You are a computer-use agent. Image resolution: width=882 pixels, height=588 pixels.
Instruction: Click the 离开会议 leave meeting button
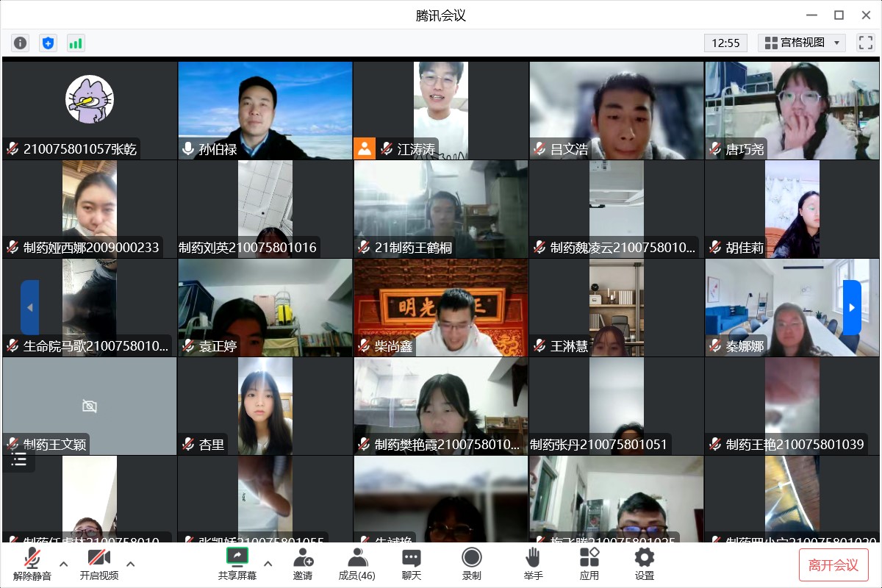tap(833, 564)
